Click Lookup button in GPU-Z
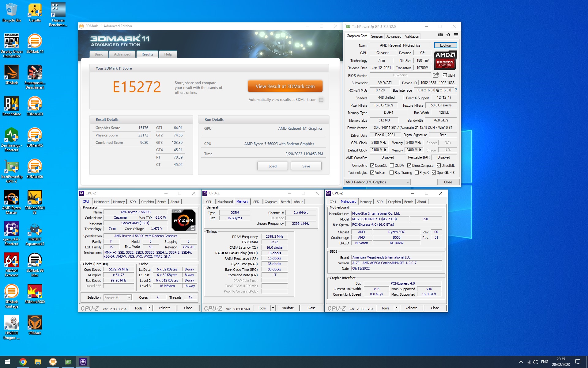588x368 pixels. (445, 45)
